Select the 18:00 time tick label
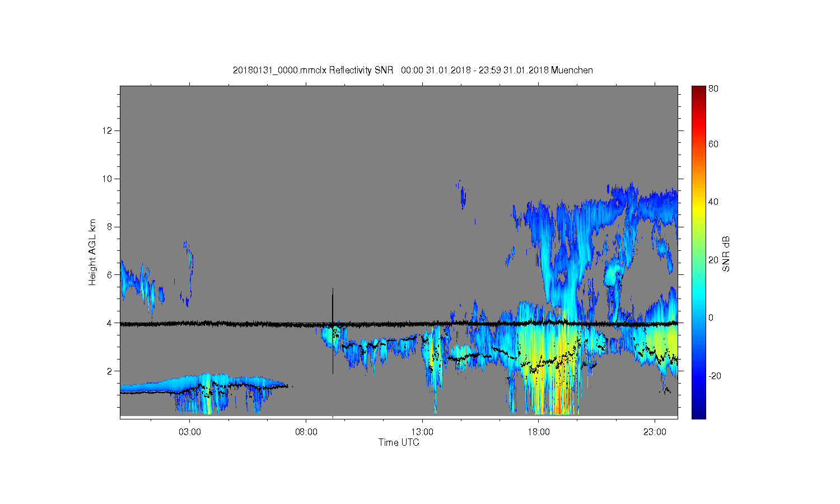The width and height of the screenshot is (840, 504). coord(539,432)
